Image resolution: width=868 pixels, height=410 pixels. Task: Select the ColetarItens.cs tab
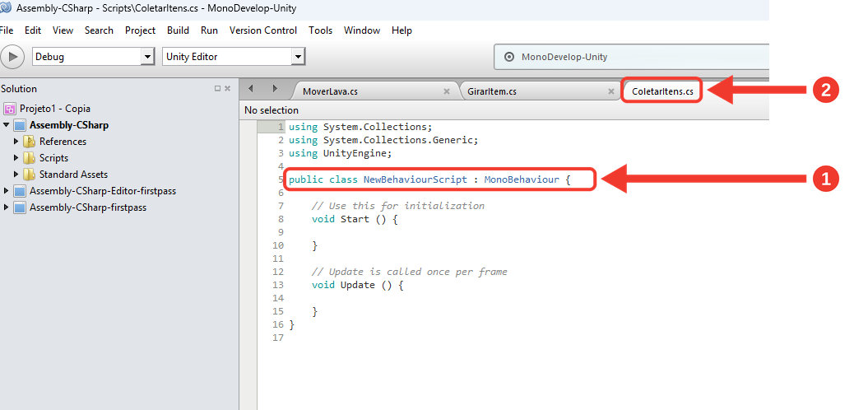662,91
